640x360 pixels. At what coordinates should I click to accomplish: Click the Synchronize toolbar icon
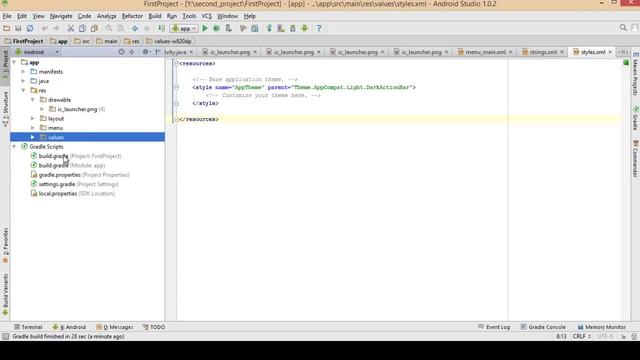pos(30,28)
